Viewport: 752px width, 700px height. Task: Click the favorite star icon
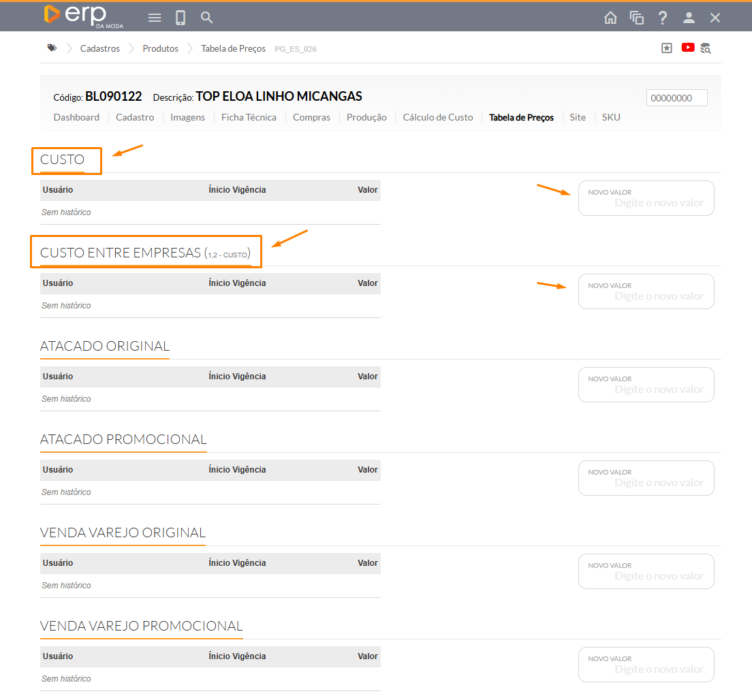667,48
